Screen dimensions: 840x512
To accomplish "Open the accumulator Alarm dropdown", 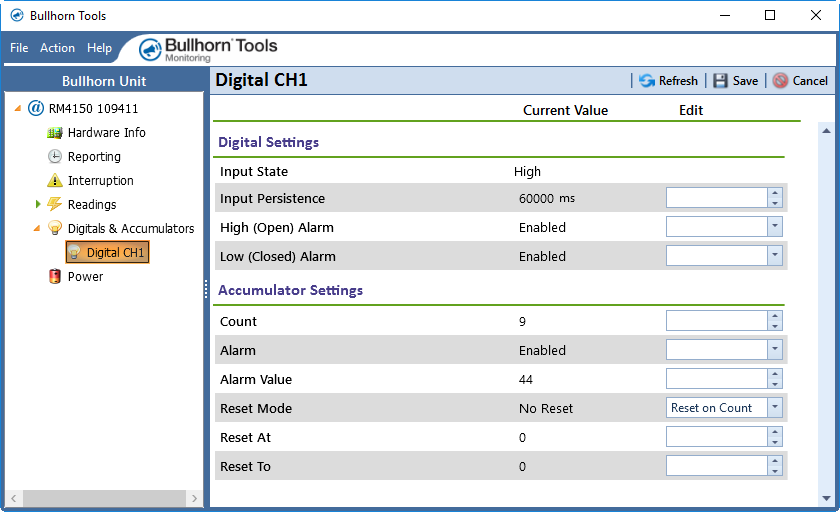I will click(x=775, y=350).
